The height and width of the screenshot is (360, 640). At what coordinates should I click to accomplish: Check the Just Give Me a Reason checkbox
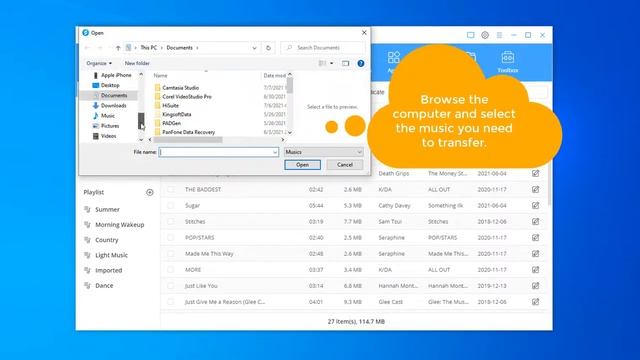tap(171, 302)
